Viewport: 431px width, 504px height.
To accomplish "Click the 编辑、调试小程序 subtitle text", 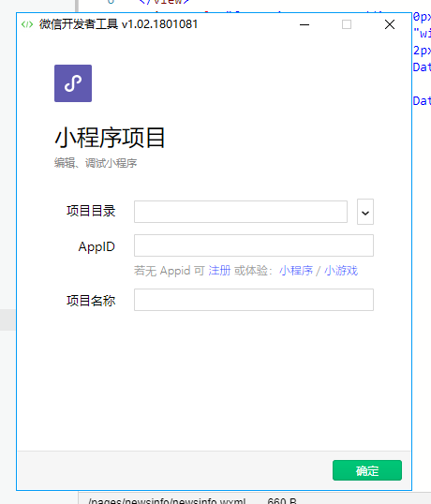I will point(96,163).
